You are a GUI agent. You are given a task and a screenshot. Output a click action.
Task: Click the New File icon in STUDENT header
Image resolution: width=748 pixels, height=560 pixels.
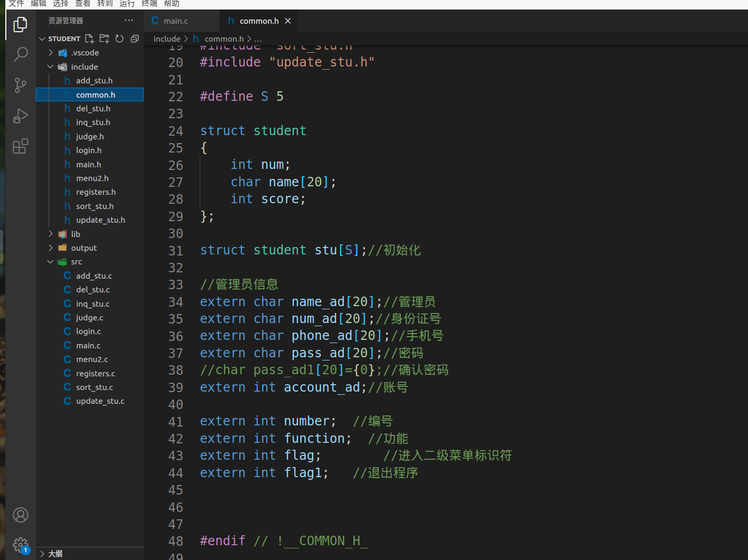tap(89, 39)
